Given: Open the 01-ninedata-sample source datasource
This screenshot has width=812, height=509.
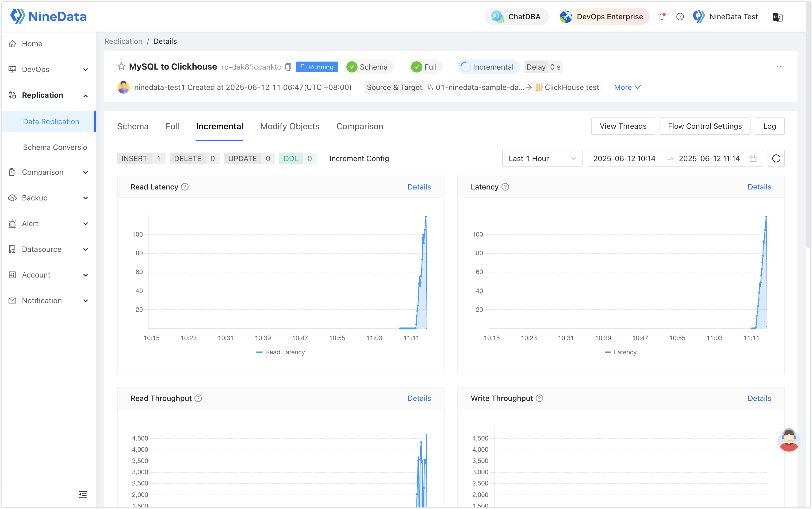Looking at the screenshot, I should [476, 87].
